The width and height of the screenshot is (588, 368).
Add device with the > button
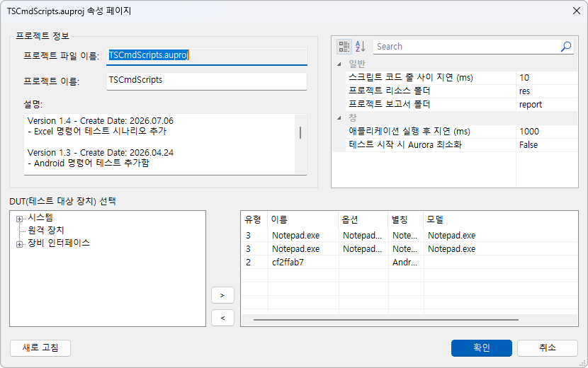[x=222, y=295]
